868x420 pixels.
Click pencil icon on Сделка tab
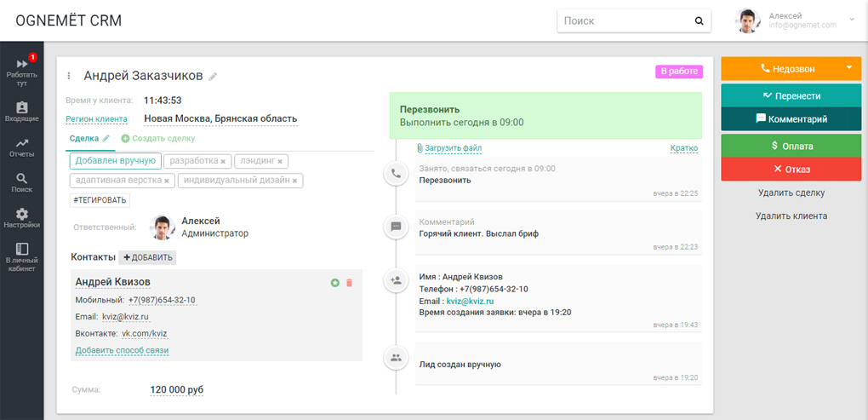(x=106, y=138)
